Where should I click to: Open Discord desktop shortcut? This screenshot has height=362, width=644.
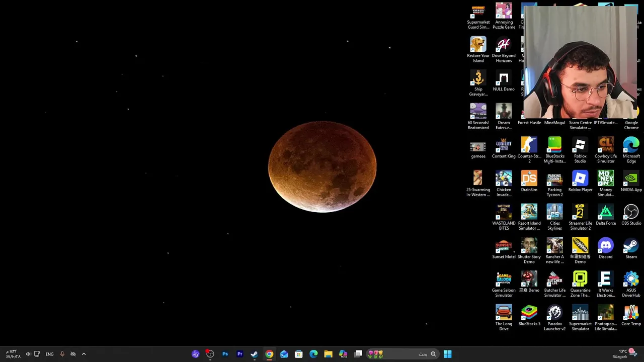pos(606,249)
